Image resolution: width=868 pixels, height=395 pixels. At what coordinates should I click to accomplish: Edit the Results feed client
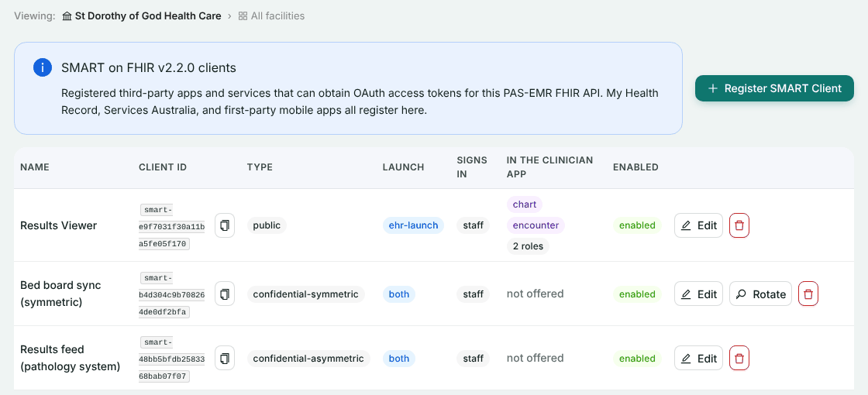click(698, 358)
